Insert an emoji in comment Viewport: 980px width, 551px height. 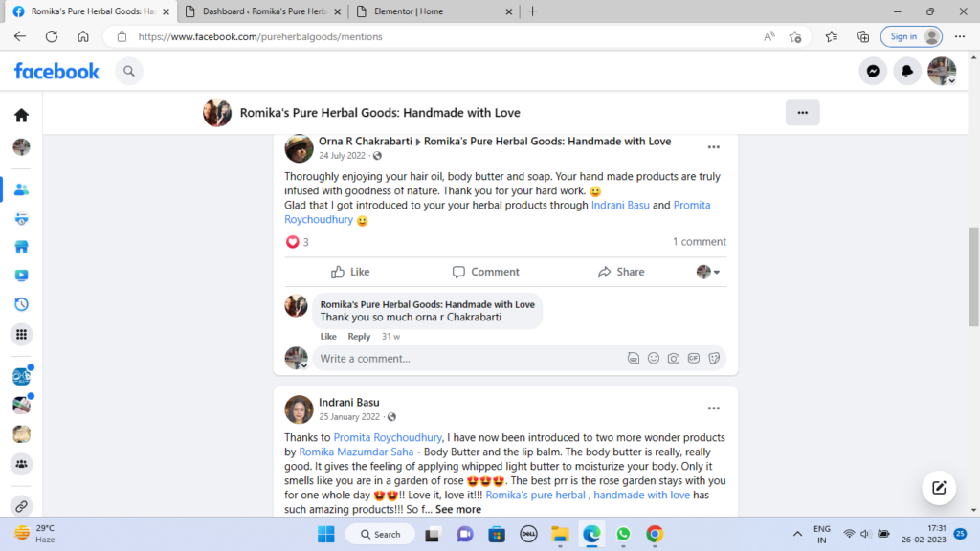[x=653, y=359]
